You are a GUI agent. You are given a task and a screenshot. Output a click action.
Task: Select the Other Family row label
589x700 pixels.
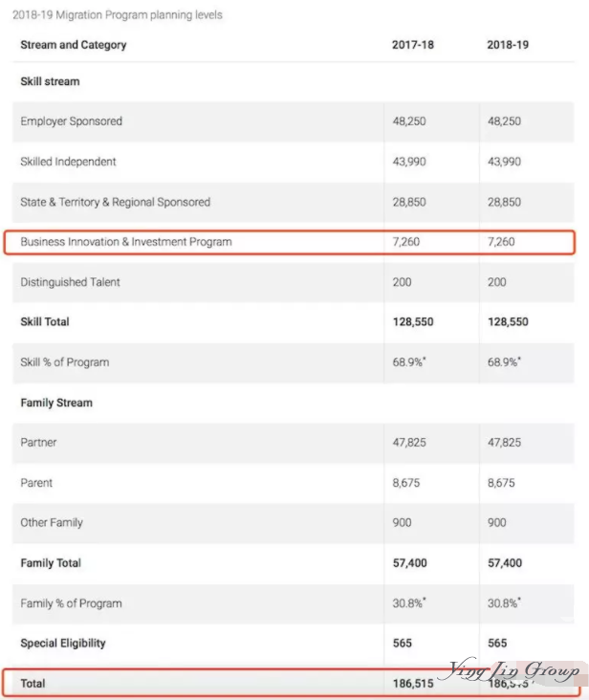pyautogui.click(x=52, y=523)
